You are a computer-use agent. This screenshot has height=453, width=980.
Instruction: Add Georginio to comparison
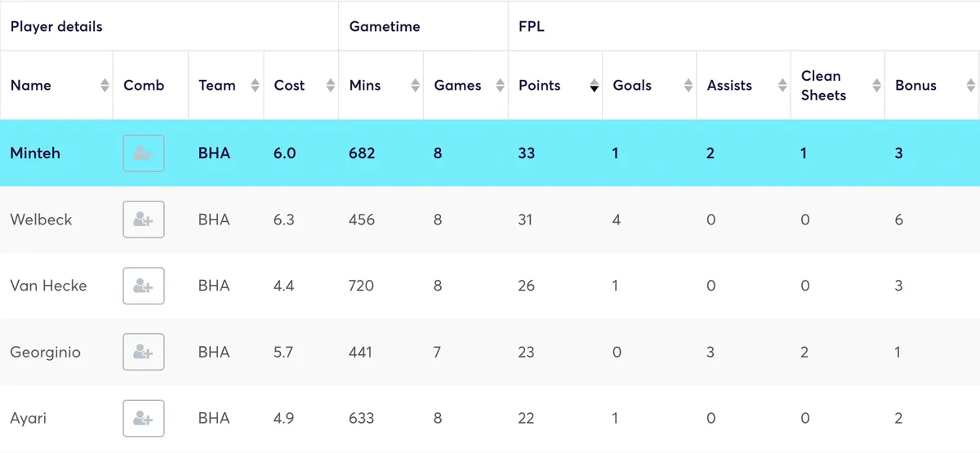[x=144, y=352]
